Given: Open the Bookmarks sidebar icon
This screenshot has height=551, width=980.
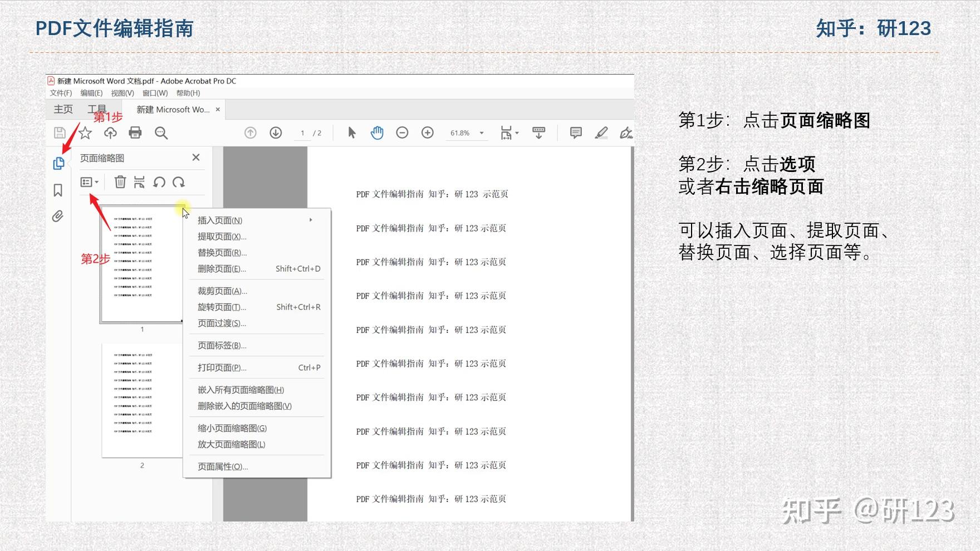Looking at the screenshot, I should [58, 190].
